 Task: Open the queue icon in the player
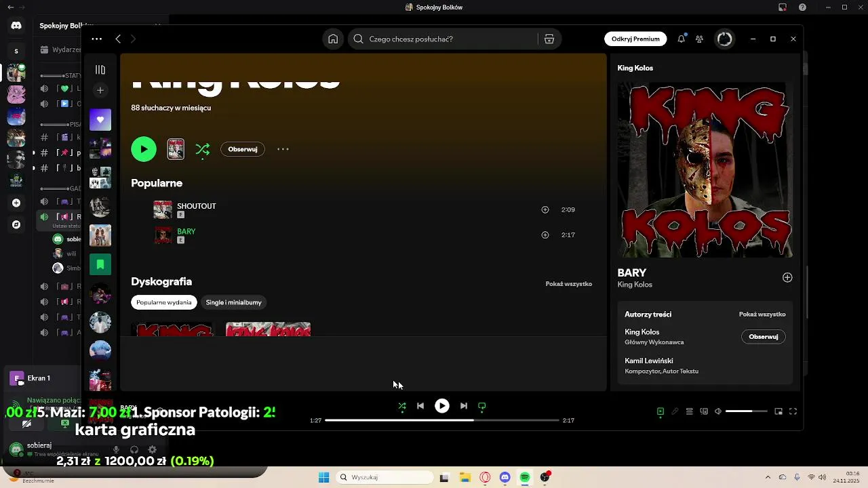690,411
